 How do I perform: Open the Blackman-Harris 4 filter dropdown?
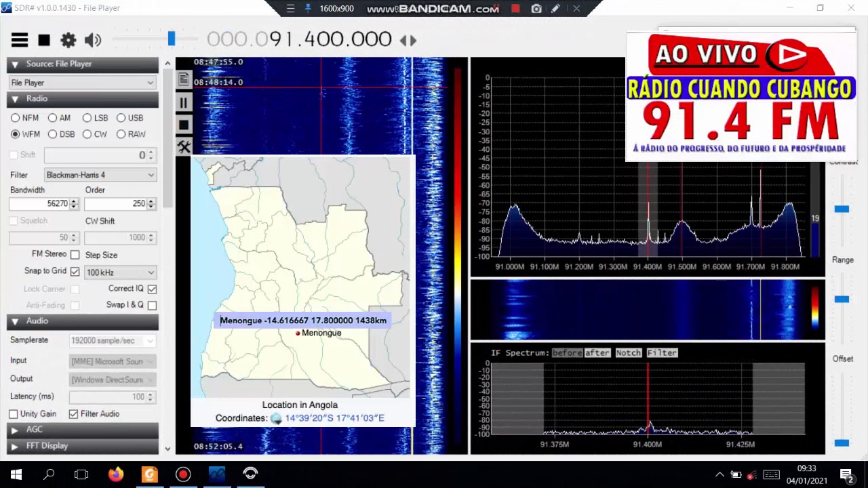coord(100,175)
